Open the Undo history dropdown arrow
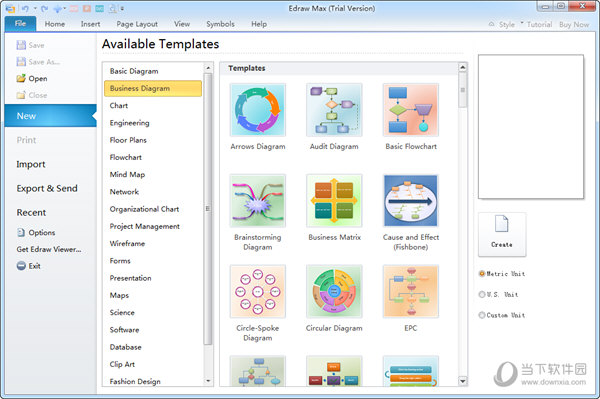The width and height of the screenshot is (600, 399). click(35, 8)
